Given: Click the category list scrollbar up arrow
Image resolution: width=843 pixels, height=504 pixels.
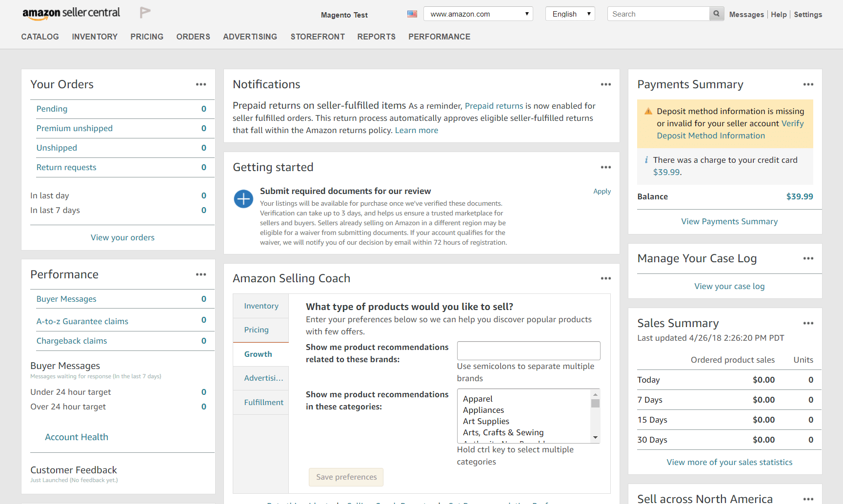Looking at the screenshot, I should 595,394.
